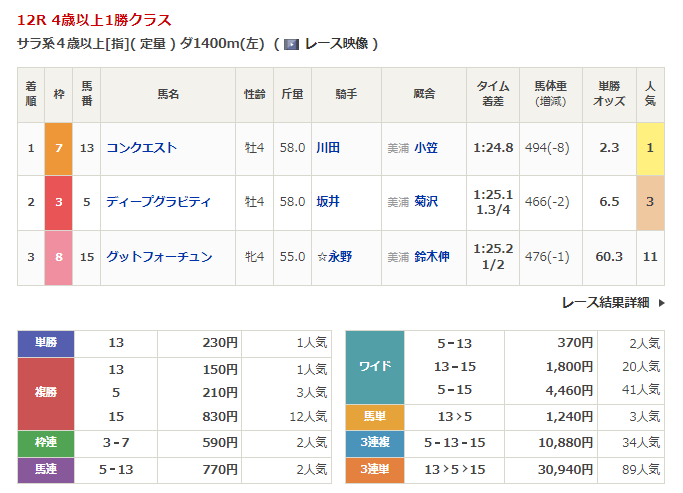The height and width of the screenshot is (493, 683).
Task: Open jockey 川田 profile link
Action: 328,148
